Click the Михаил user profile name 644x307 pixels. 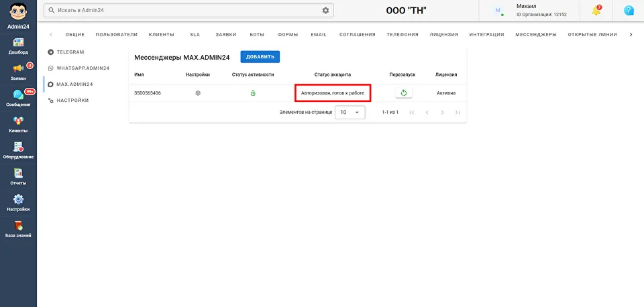(x=527, y=6)
